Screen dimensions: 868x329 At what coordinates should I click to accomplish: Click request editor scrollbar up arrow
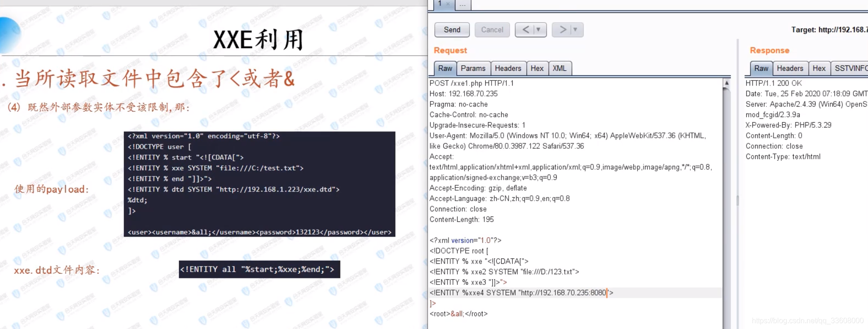pos(727,83)
